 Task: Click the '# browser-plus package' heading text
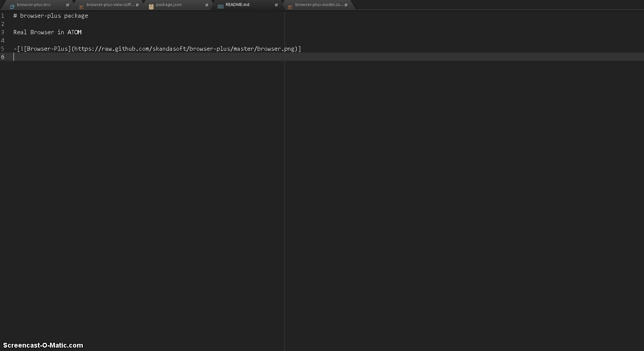click(50, 15)
